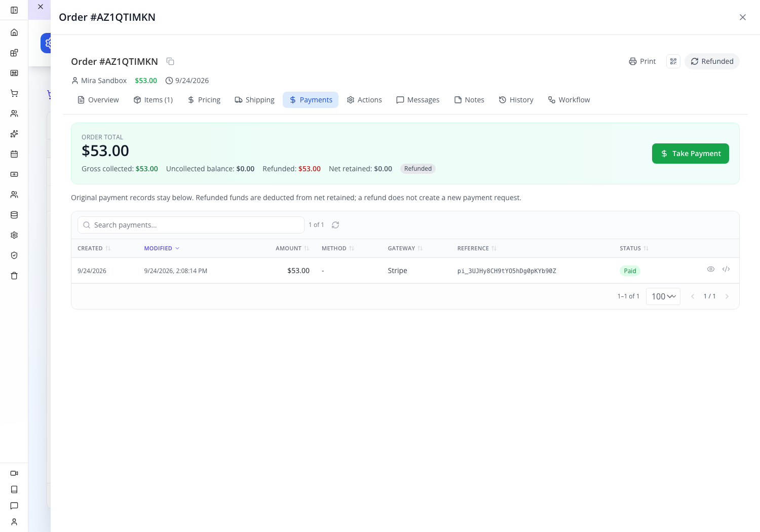Open the rows-per-page dropdown showing 100
Image resolution: width=760 pixels, height=532 pixels.
coord(663,296)
